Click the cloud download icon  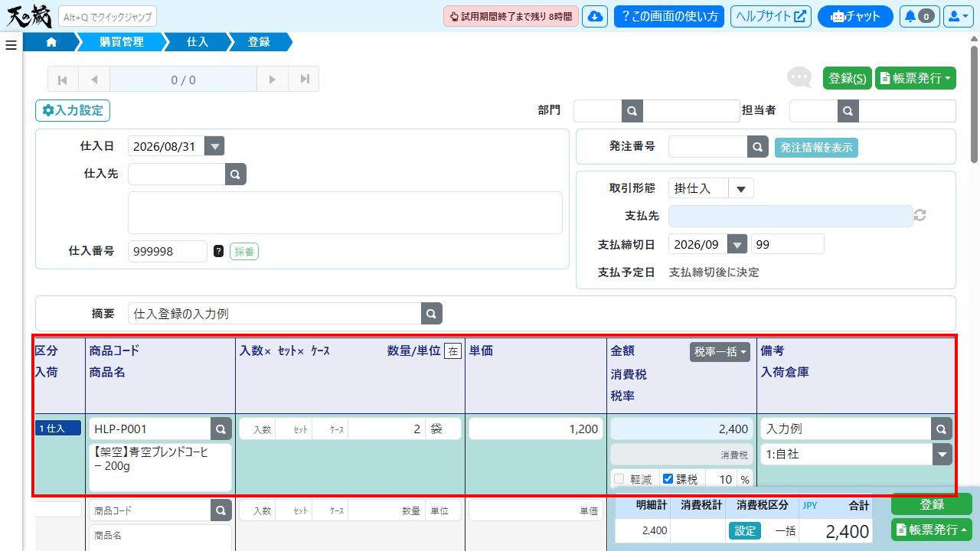pyautogui.click(x=595, y=16)
